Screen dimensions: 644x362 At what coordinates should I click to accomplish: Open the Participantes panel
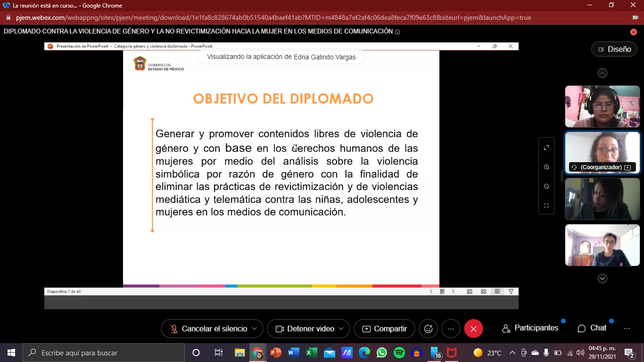tap(530, 328)
